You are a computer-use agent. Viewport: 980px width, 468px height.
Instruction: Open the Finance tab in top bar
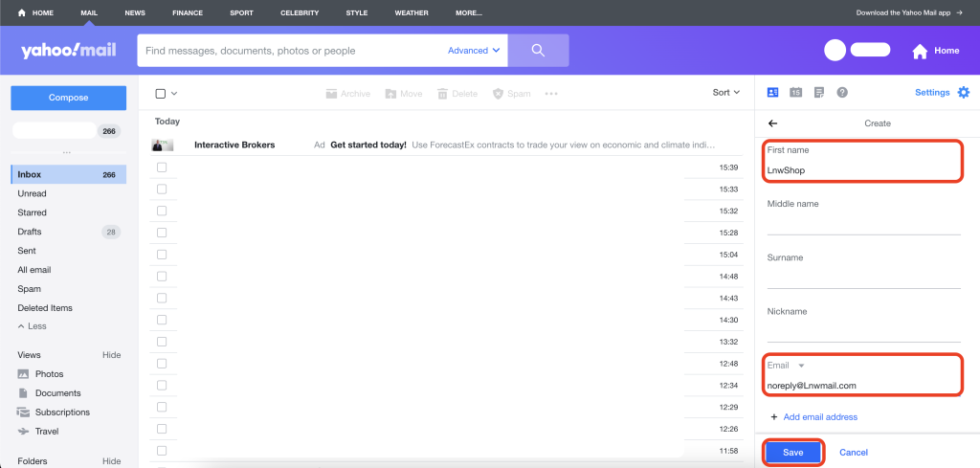(188, 13)
